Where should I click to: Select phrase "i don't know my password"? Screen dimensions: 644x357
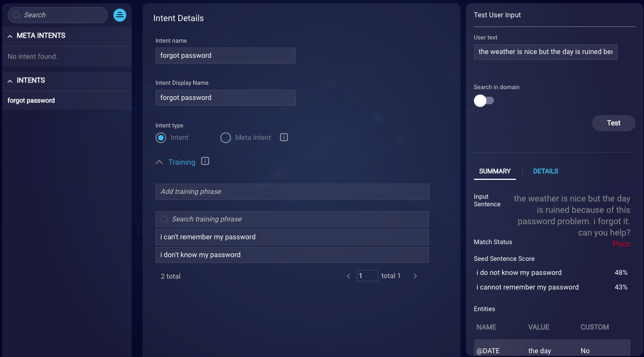pos(293,255)
